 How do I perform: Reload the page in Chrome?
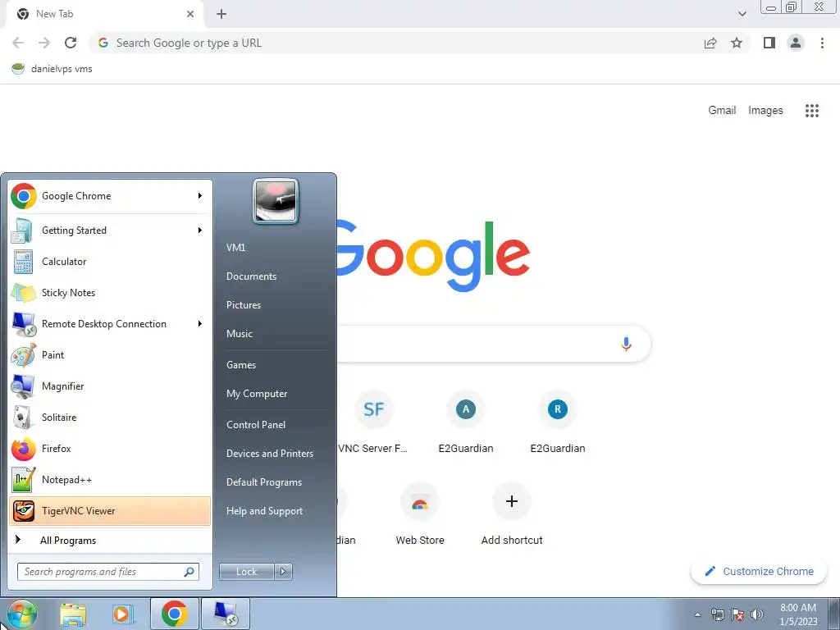tap(71, 43)
